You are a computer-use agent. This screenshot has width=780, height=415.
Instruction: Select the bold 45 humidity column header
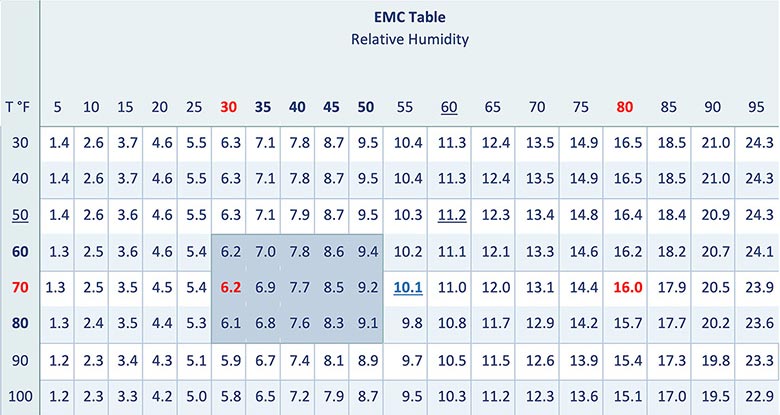pyautogui.click(x=332, y=107)
